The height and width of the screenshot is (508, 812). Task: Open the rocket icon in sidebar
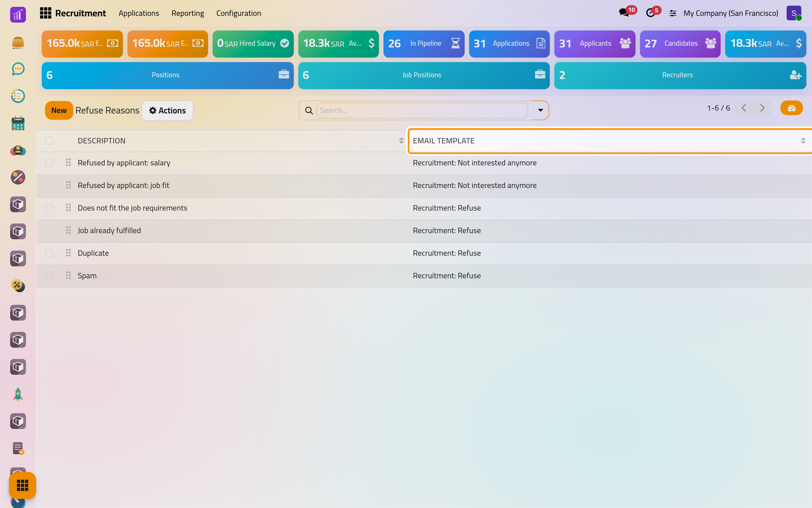18,394
